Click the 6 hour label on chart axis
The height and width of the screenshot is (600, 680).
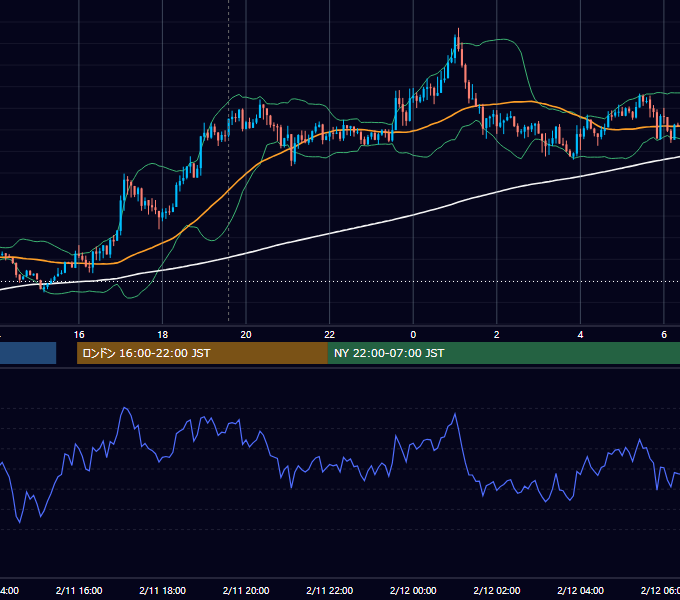(x=664, y=335)
